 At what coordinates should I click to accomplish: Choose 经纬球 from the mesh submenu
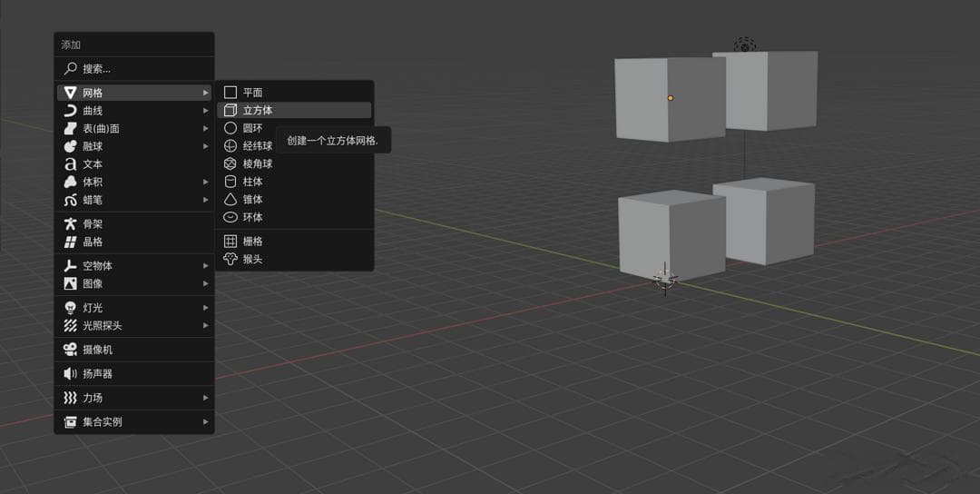click(x=294, y=145)
